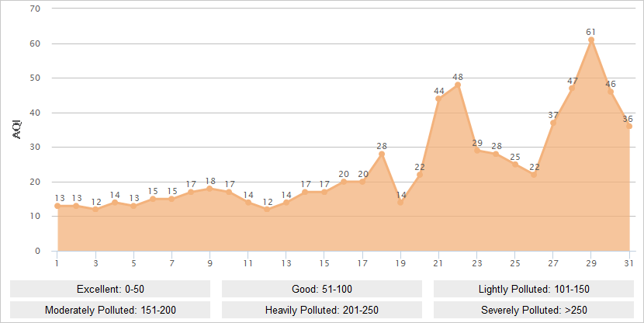Click the y-axis label 70

coord(36,9)
